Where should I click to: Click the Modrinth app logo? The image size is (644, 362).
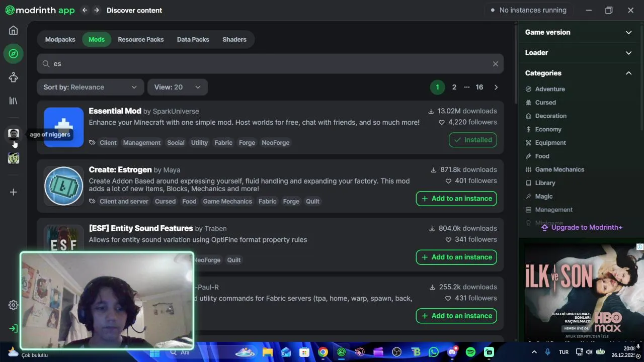click(x=40, y=10)
